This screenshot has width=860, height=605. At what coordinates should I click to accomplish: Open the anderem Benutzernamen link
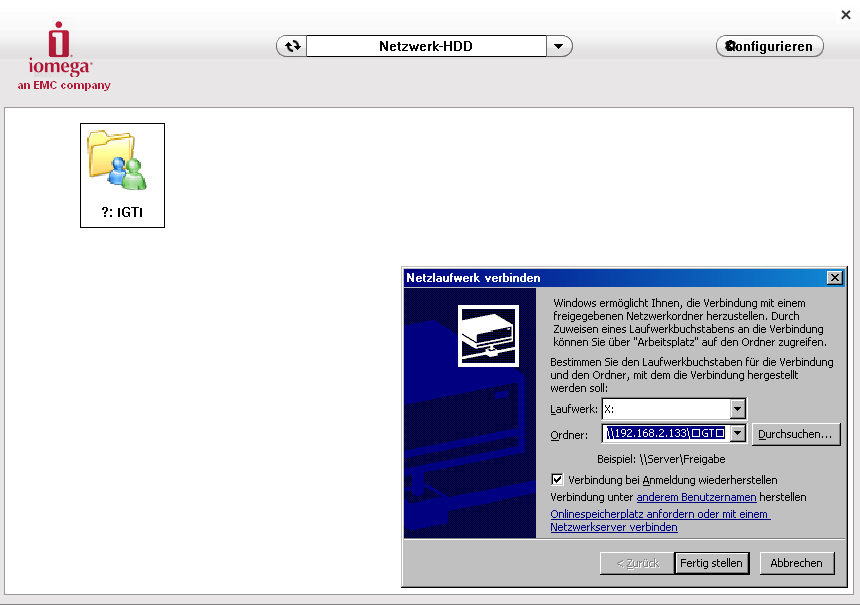point(696,497)
